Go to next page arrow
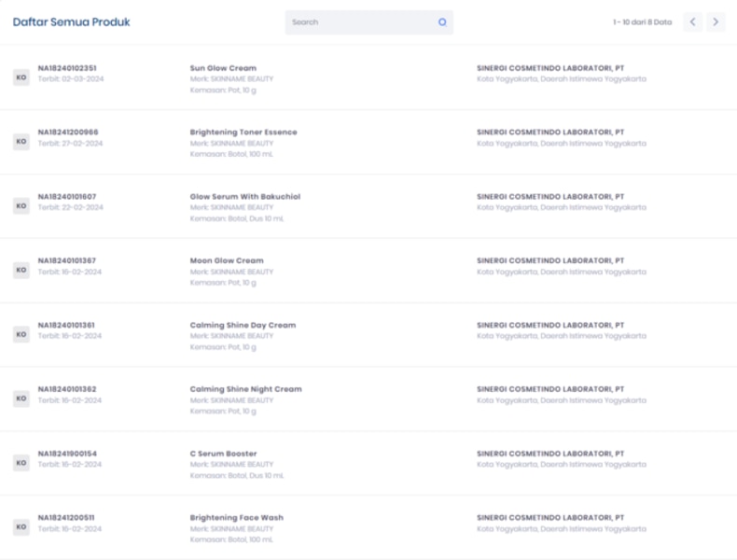737x560 pixels. click(x=716, y=22)
